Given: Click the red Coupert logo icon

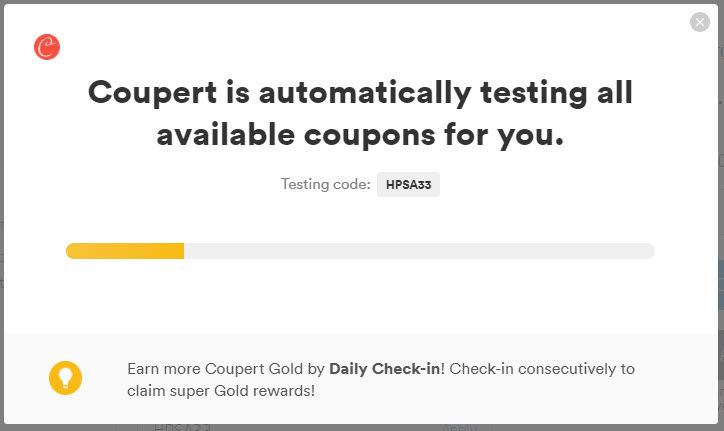Looking at the screenshot, I should click(47, 47).
